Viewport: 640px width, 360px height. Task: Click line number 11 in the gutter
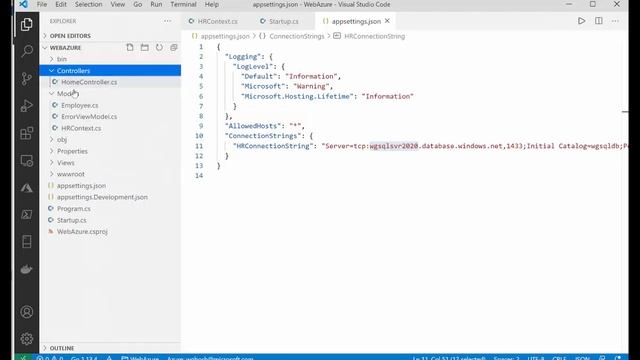pyautogui.click(x=199, y=146)
